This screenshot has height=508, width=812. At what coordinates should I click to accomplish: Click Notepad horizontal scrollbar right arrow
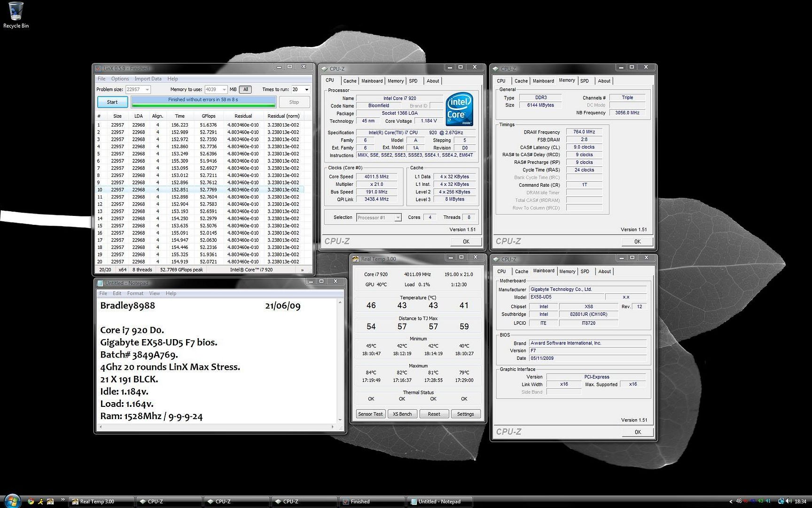click(333, 427)
